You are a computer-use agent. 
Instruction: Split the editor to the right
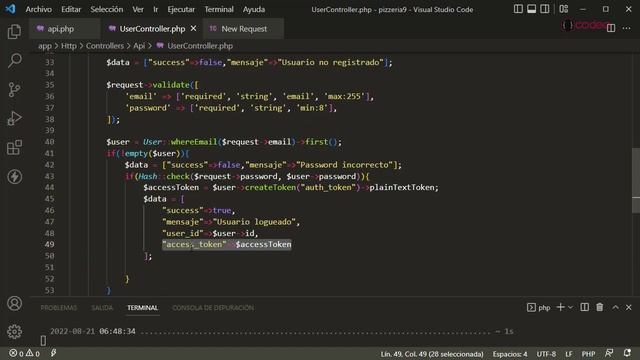(x=611, y=28)
